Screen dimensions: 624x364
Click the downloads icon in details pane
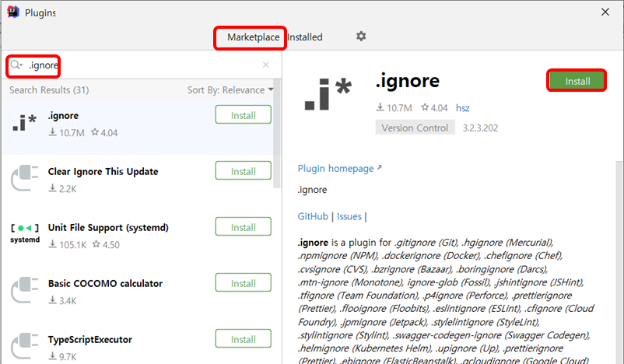380,107
